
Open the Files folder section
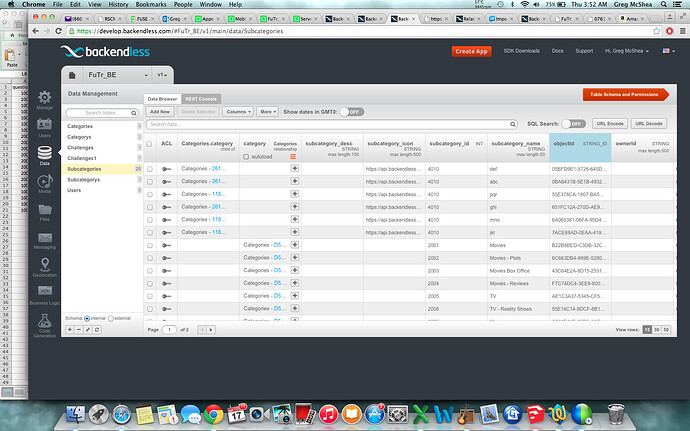[44, 212]
